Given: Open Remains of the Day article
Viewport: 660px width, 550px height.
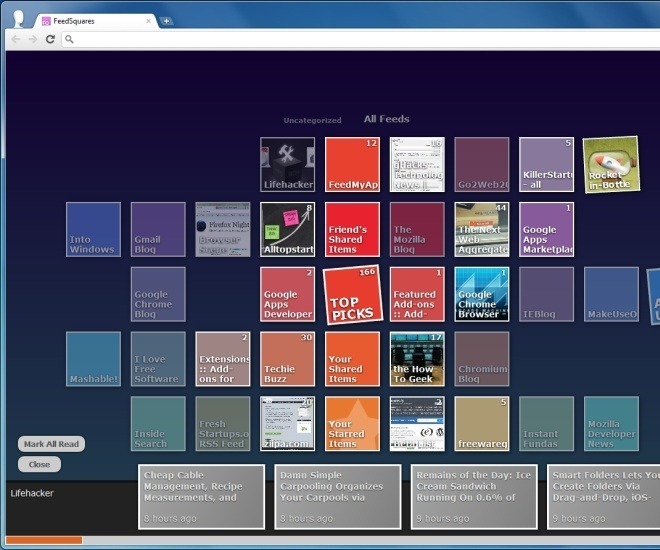Looking at the screenshot, I should pos(474,497).
